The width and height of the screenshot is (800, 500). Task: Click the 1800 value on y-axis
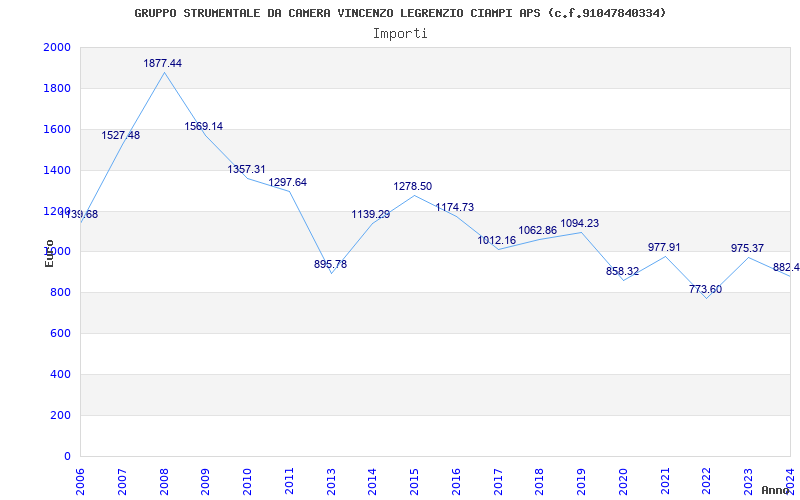pos(57,88)
